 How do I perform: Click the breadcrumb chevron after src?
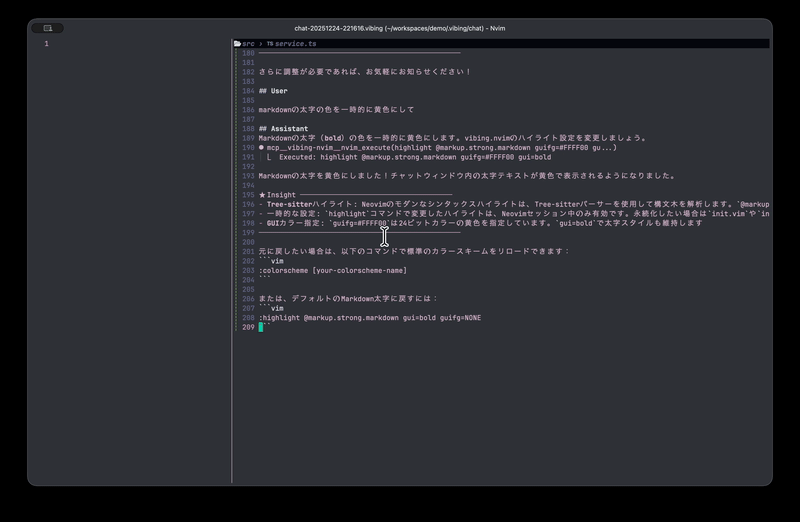pyautogui.click(x=260, y=44)
